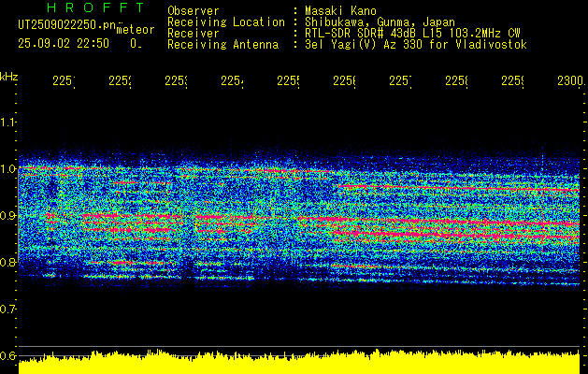The height and width of the screenshot is (374, 588).
Task: Click the 2254 time axis marker
Action: tap(232, 81)
